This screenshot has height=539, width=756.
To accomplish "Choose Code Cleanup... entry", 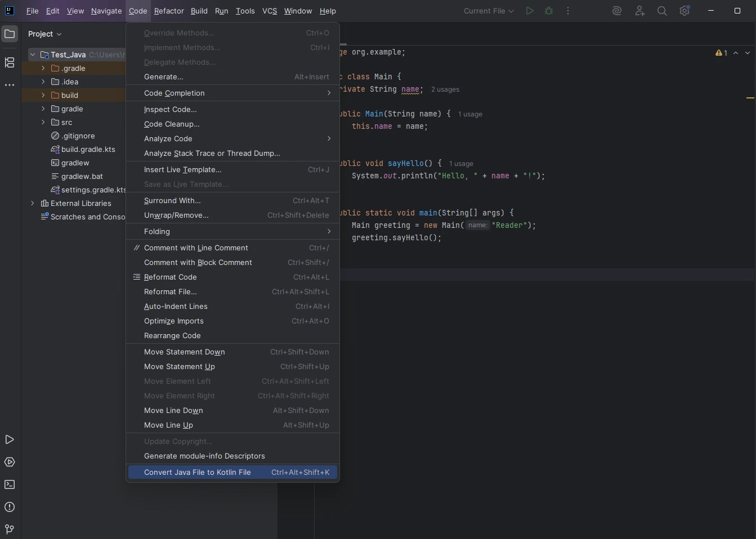I will (232, 124).
